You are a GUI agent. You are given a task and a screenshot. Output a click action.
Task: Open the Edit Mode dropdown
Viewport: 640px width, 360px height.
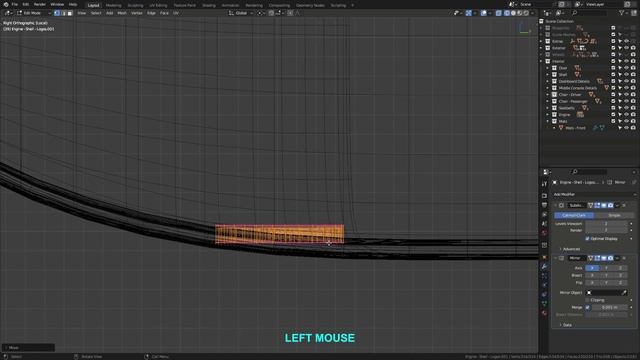coord(33,13)
